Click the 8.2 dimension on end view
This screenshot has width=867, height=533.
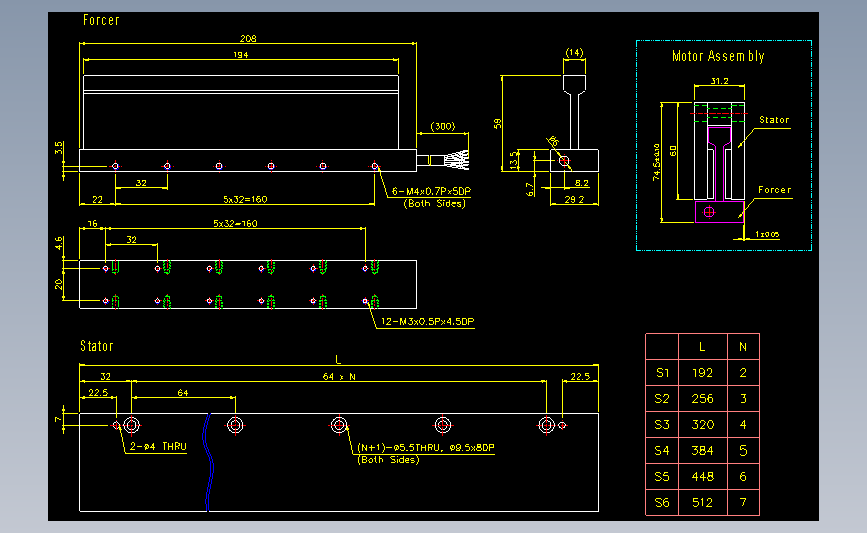[582, 183]
